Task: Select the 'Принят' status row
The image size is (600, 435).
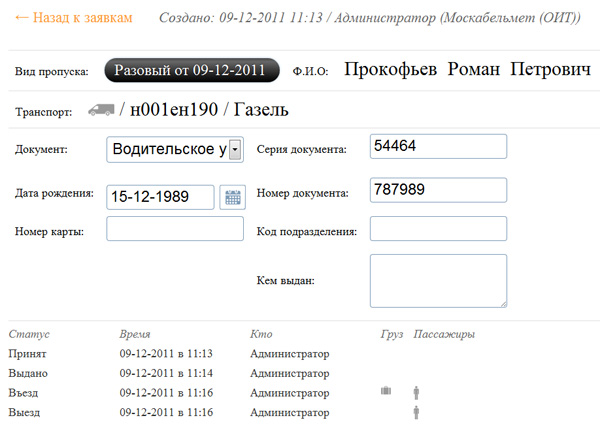Action: point(27,354)
